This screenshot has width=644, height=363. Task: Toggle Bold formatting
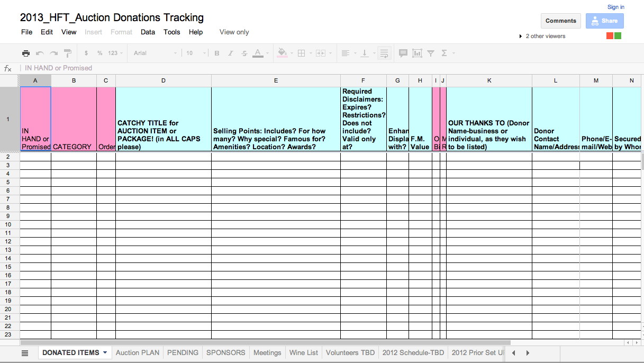tap(217, 53)
